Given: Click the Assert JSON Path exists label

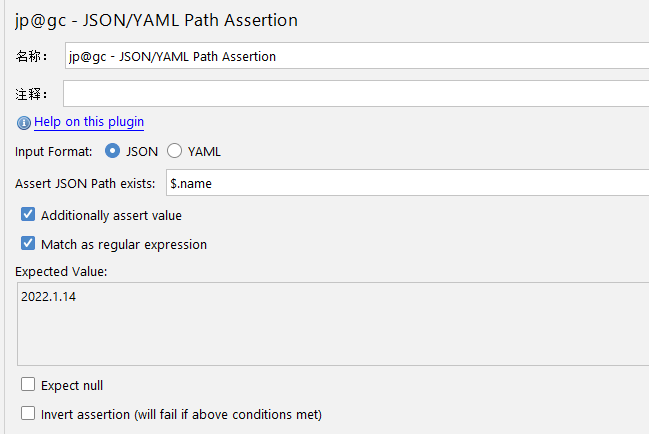Looking at the screenshot, I should pyautogui.click(x=85, y=184).
